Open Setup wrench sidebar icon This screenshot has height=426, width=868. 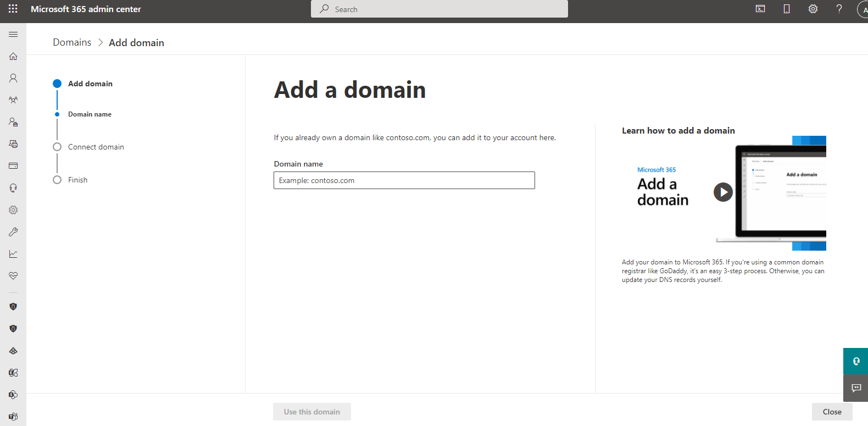click(13, 232)
